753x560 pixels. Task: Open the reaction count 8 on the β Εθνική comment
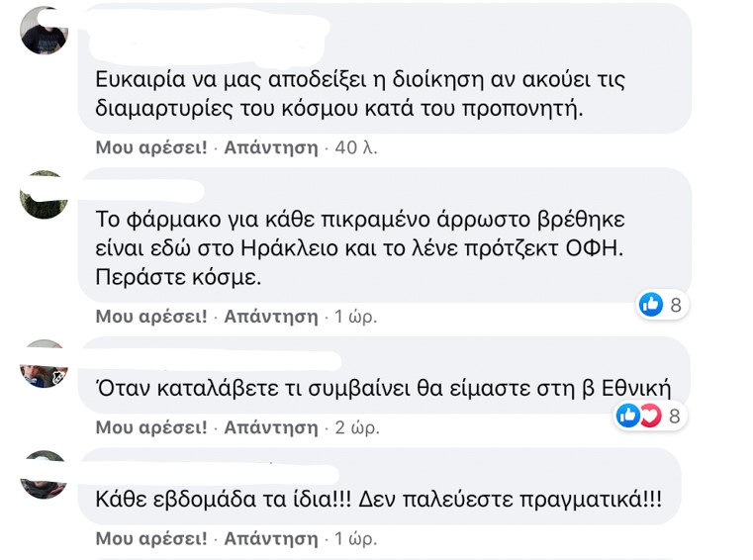point(674,416)
